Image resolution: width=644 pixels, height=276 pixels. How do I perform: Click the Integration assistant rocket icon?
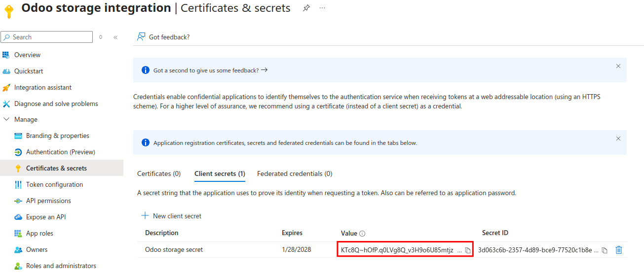(x=6, y=87)
